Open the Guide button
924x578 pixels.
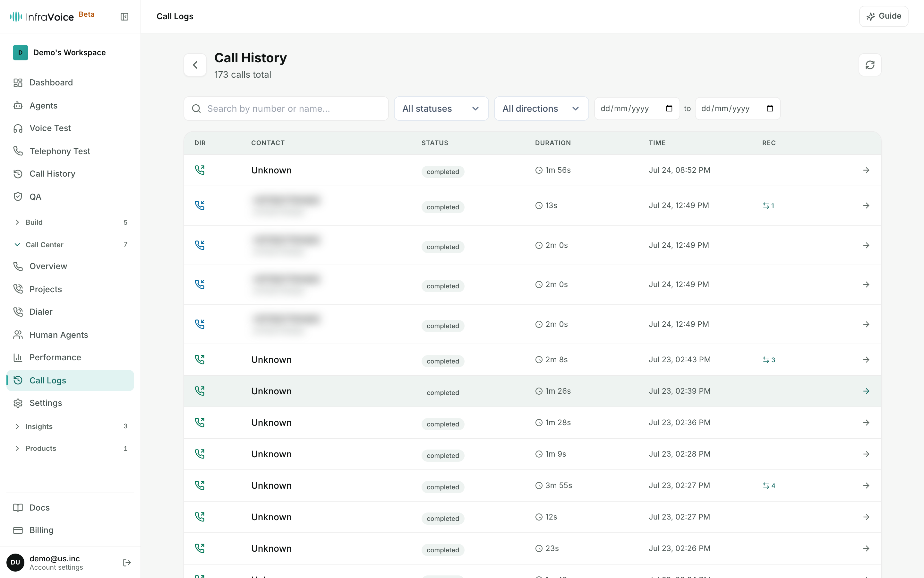884,16
